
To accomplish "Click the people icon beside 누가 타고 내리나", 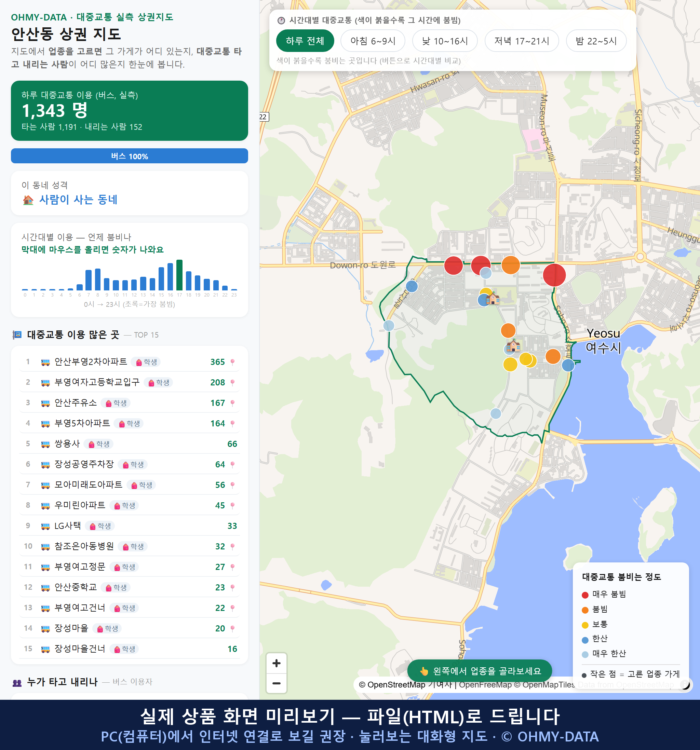I will coord(17,682).
